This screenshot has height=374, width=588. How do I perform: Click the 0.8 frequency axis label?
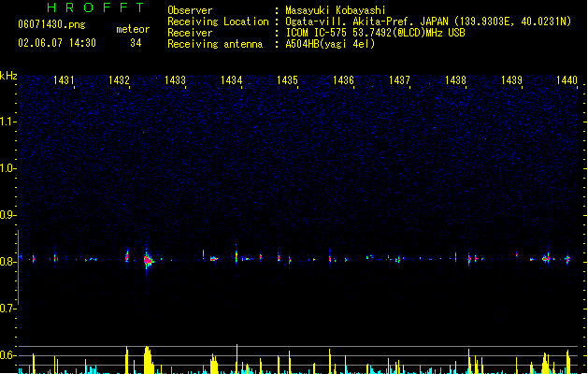tap(7, 262)
